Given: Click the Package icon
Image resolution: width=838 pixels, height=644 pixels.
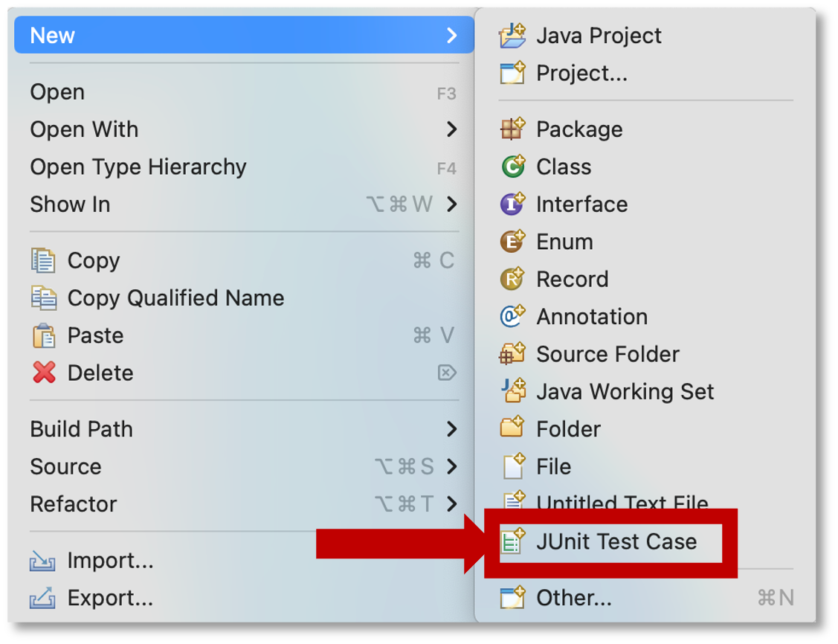Looking at the screenshot, I should [x=512, y=129].
